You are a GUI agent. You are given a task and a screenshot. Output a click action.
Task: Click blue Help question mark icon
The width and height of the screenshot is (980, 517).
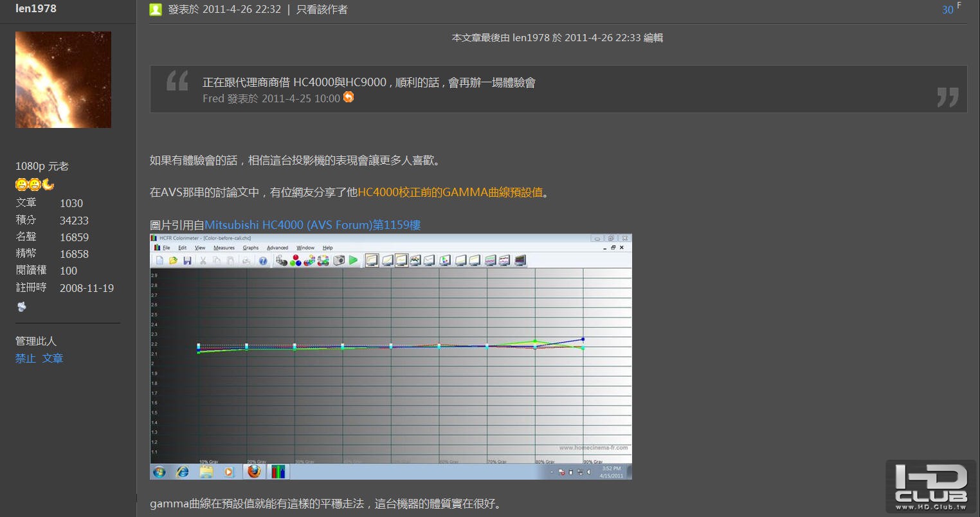click(263, 260)
